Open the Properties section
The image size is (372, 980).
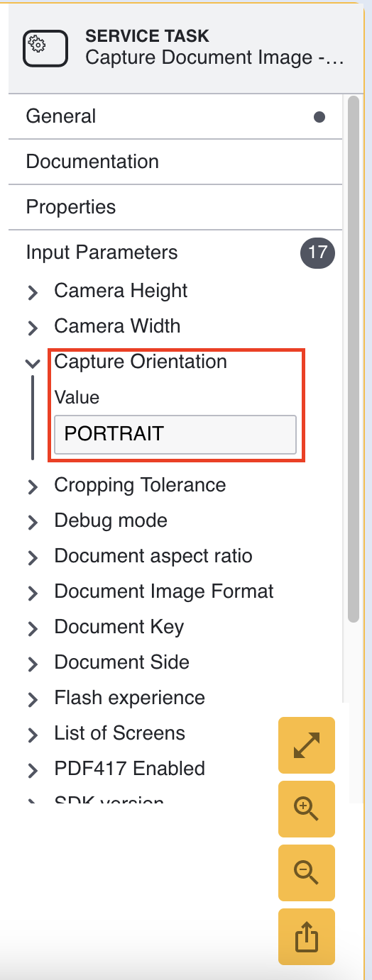pos(175,207)
